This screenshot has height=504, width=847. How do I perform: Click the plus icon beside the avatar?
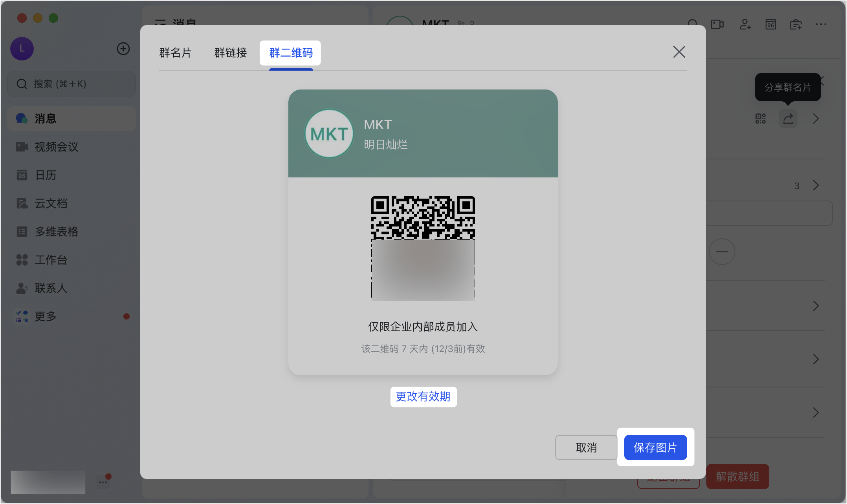point(123,49)
